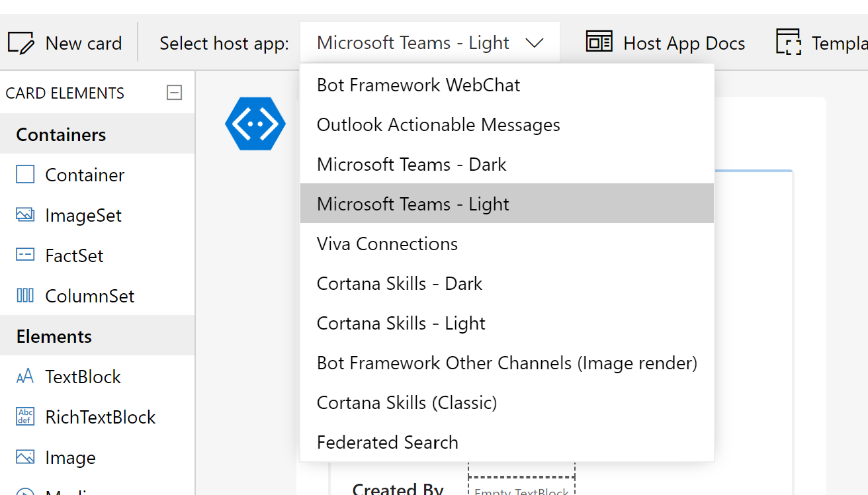The width and height of the screenshot is (868, 495).
Task: Select the Image element icon
Action: 24,457
